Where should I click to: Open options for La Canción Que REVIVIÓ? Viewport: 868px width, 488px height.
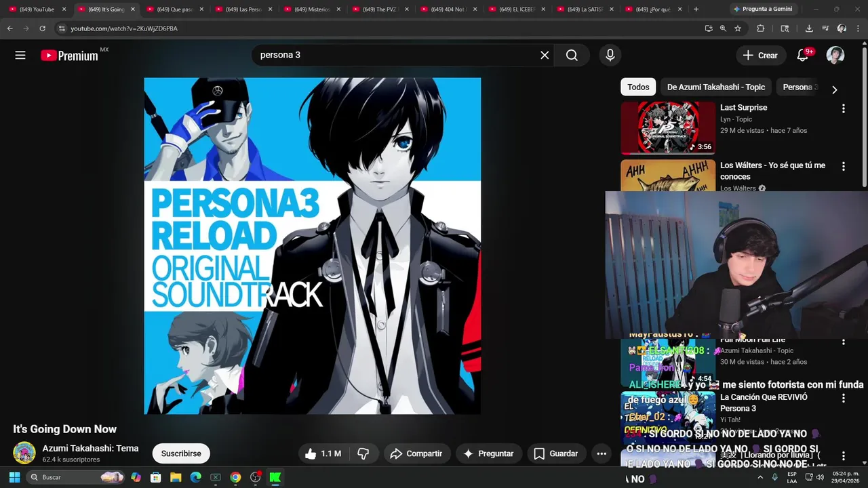[844, 399]
